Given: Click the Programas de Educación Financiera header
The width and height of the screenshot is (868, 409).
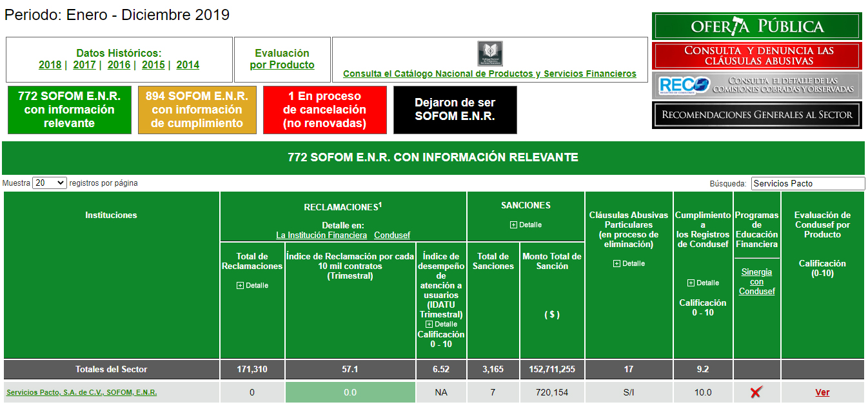Looking at the screenshot, I should pyautogui.click(x=757, y=230).
